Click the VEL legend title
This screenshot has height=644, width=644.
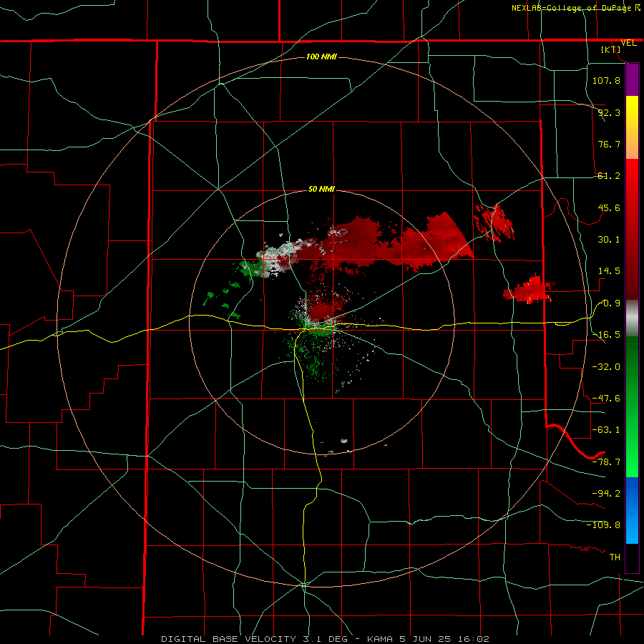[x=628, y=43]
